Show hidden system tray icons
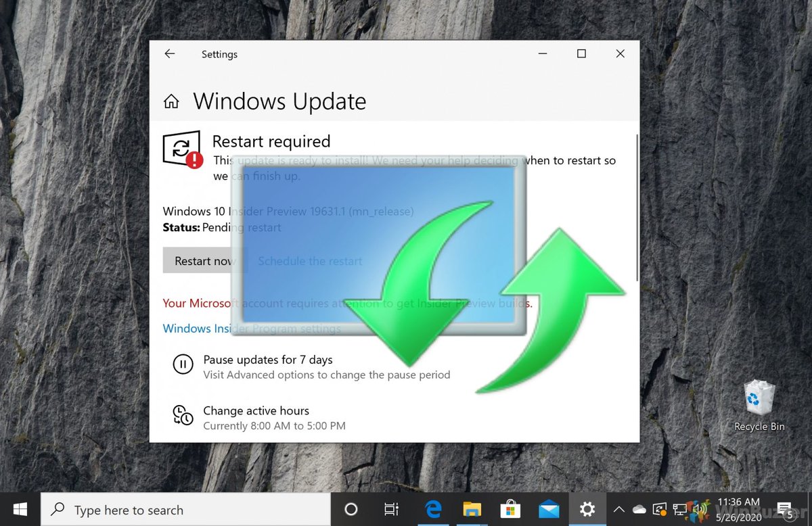Screen dimensions: 812x526 coord(619,510)
